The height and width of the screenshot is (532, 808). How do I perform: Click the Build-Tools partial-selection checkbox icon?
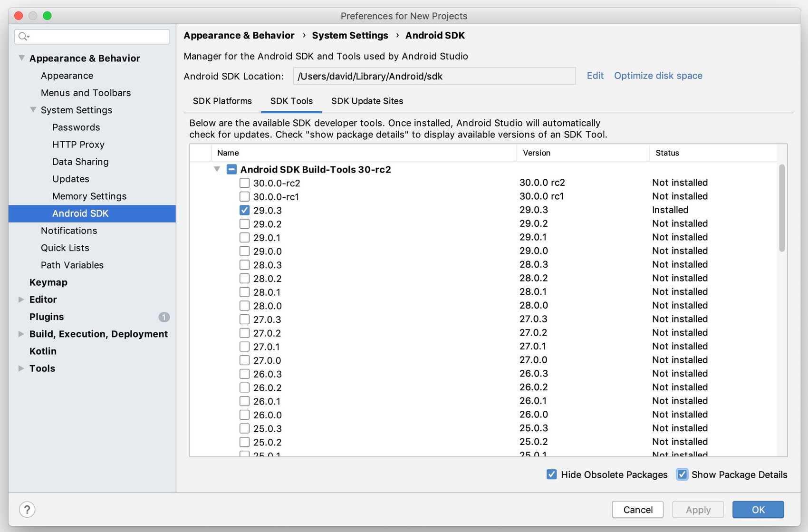[231, 170]
